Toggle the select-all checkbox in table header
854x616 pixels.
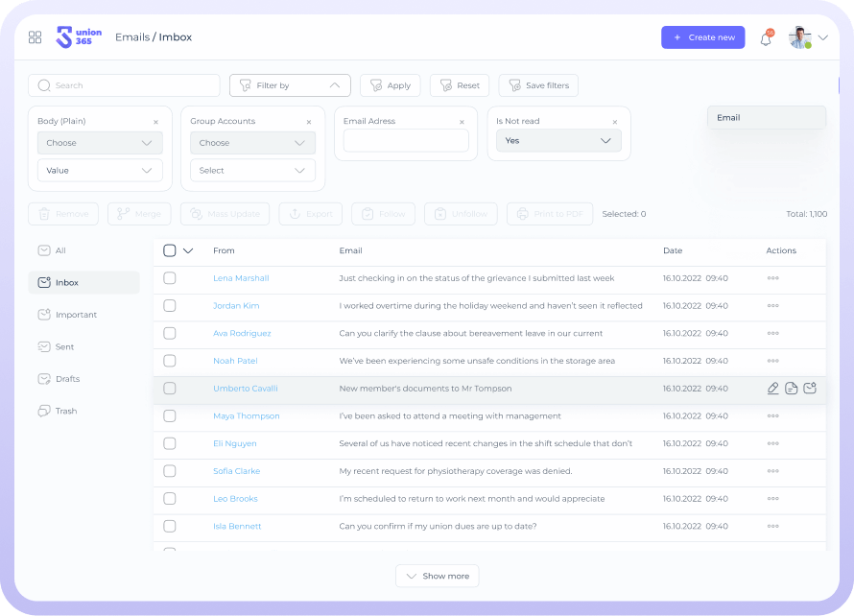[170, 250]
